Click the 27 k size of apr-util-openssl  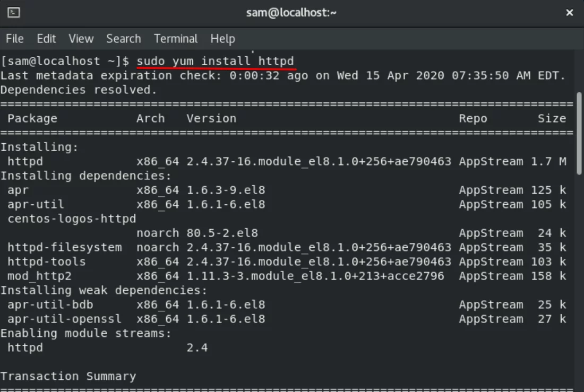(x=552, y=319)
